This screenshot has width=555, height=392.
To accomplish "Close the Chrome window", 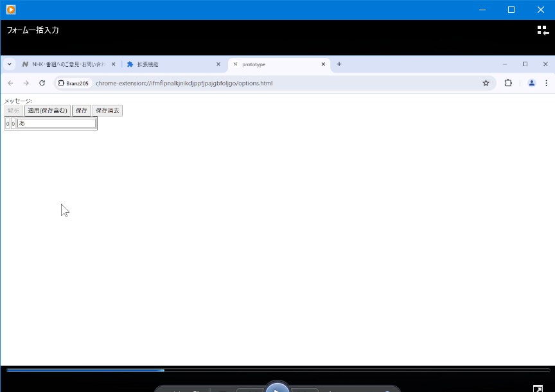I will [x=545, y=64].
